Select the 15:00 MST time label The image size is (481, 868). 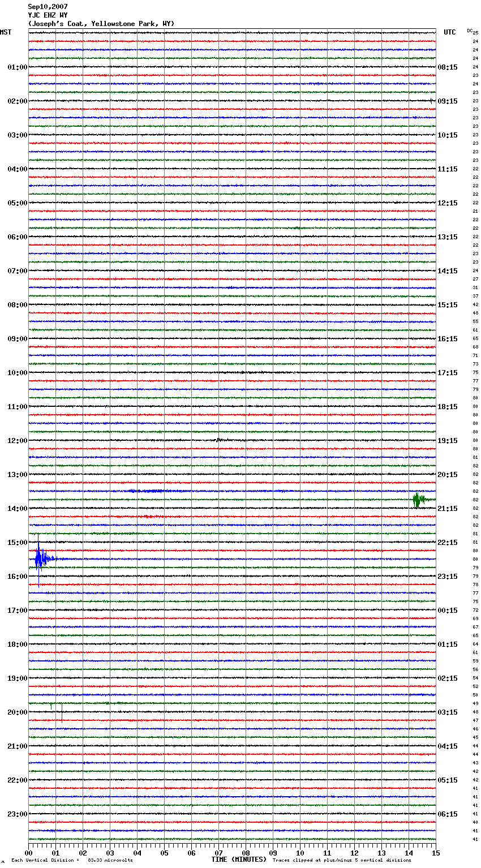[x=18, y=543]
